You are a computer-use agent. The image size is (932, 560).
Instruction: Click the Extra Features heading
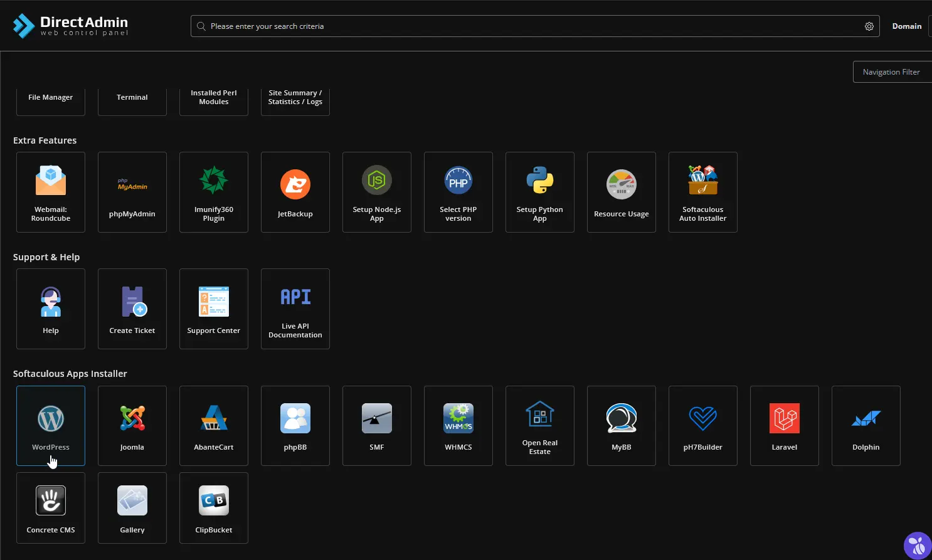[x=45, y=140]
